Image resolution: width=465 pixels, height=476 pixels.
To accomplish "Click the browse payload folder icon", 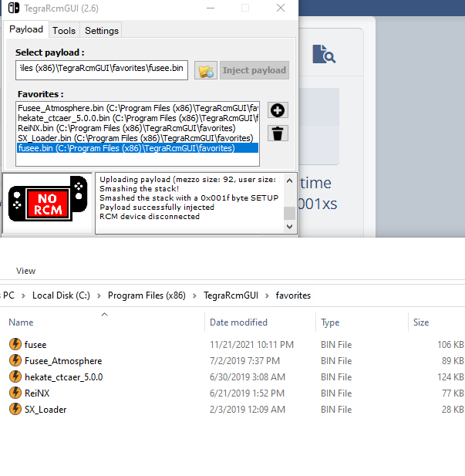I will (206, 70).
